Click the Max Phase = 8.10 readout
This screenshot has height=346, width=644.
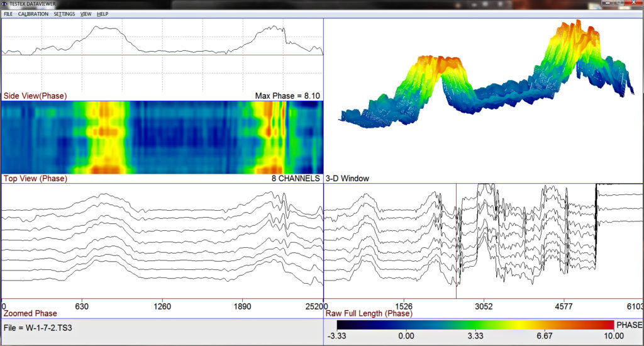[x=287, y=96]
